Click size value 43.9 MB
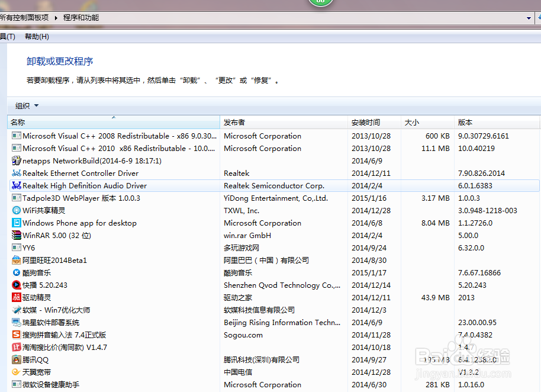541x392 pixels. [436, 297]
